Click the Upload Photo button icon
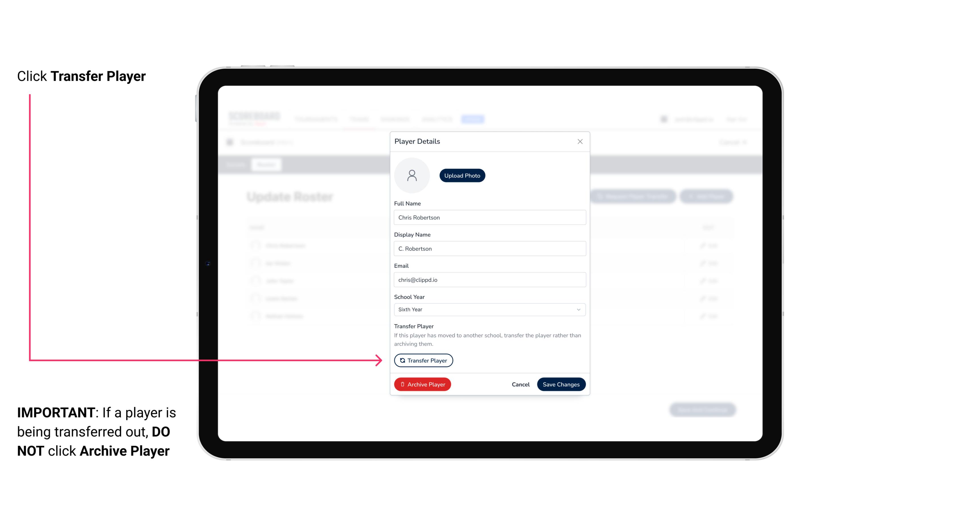The width and height of the screenshot is (980, 527). [462, 175]
